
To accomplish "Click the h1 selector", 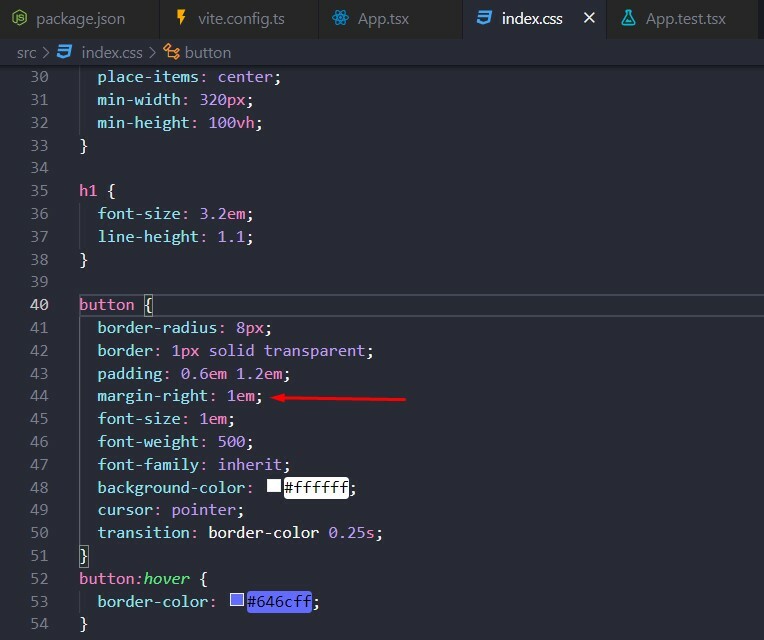I will click(88, 190).
